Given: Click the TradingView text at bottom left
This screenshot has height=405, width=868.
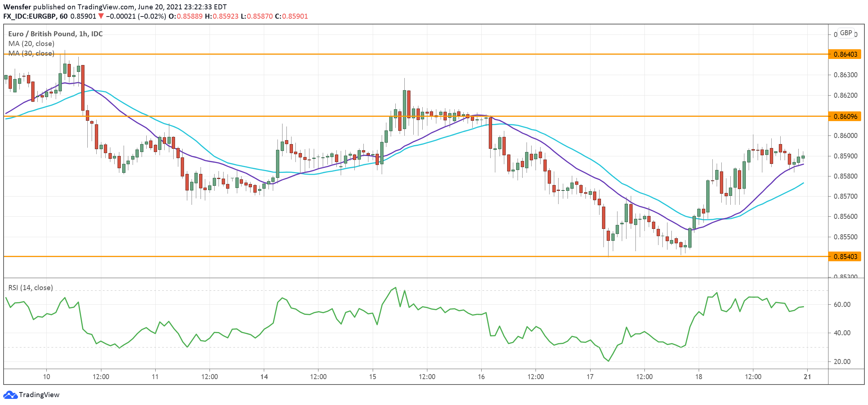Looking at the screenshot, I should point(39,395).
